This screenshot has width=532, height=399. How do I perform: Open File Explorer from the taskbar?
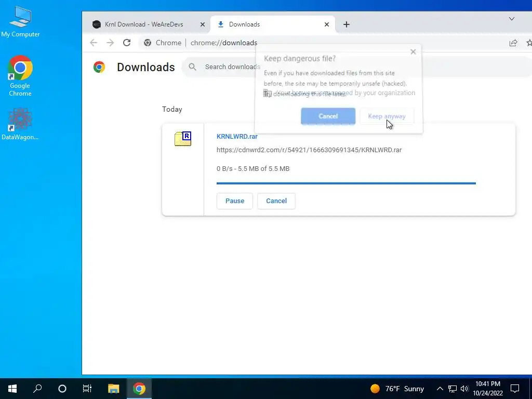pos(114,389)
